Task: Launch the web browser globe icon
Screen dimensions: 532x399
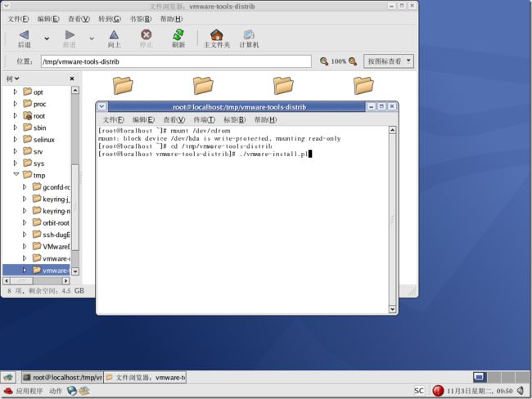Action: tap(71, 391)
